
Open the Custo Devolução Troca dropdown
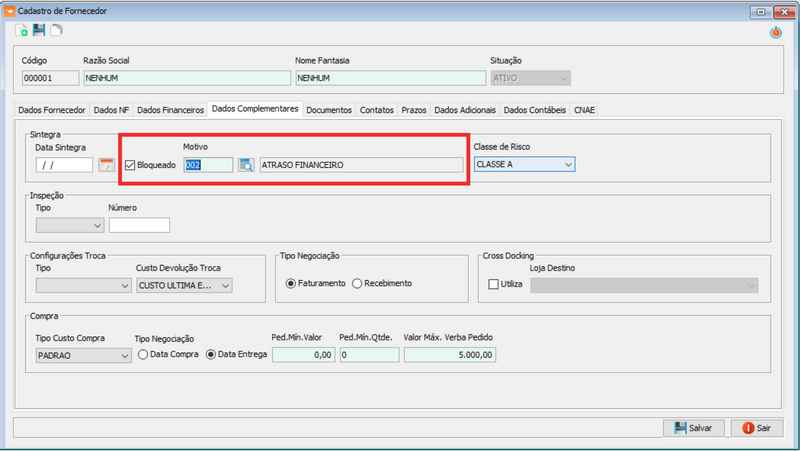pos(225,286)
